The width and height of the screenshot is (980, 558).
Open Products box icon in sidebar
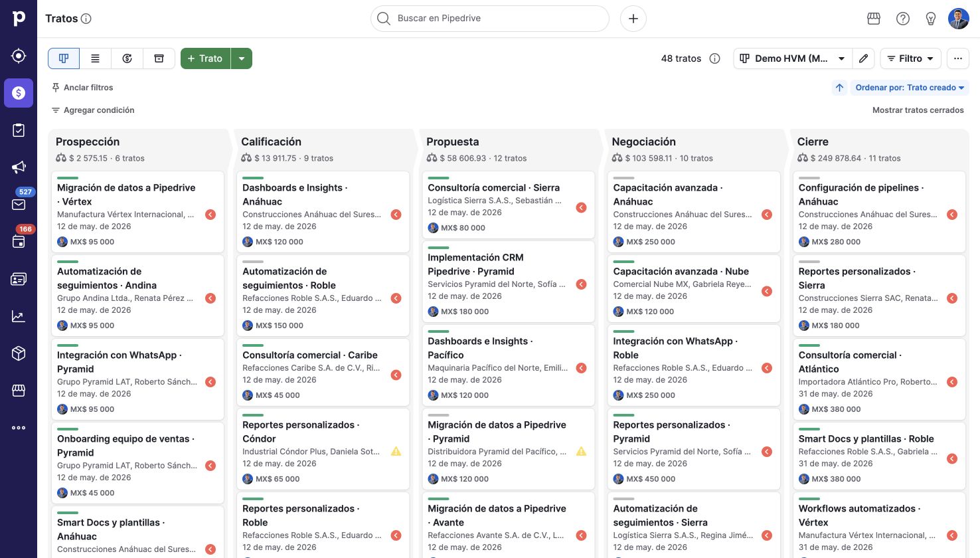click(19, 353)
